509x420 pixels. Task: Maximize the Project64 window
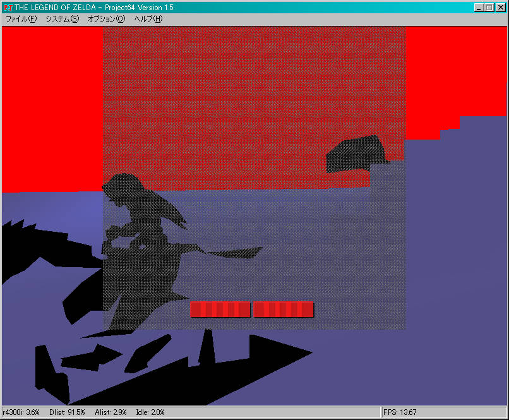pos(489,8)
